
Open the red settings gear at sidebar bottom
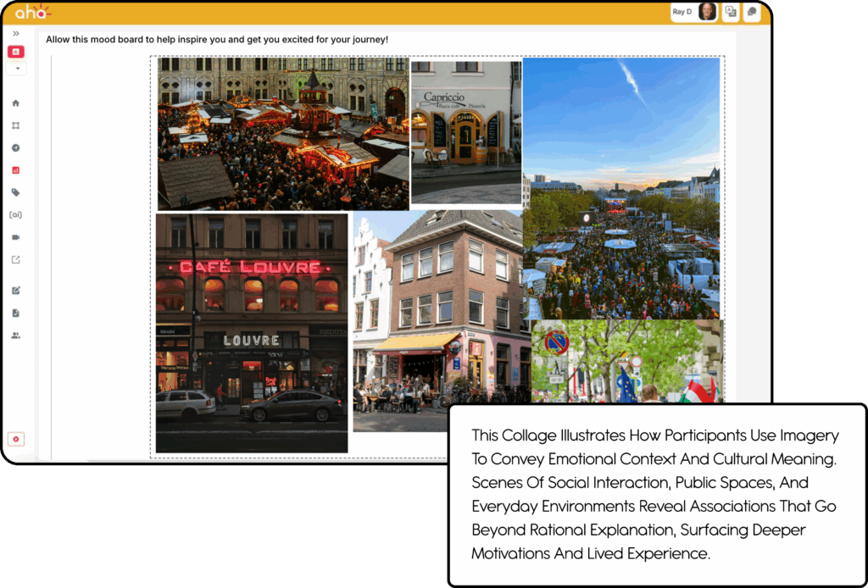click(x=16, y=439)
